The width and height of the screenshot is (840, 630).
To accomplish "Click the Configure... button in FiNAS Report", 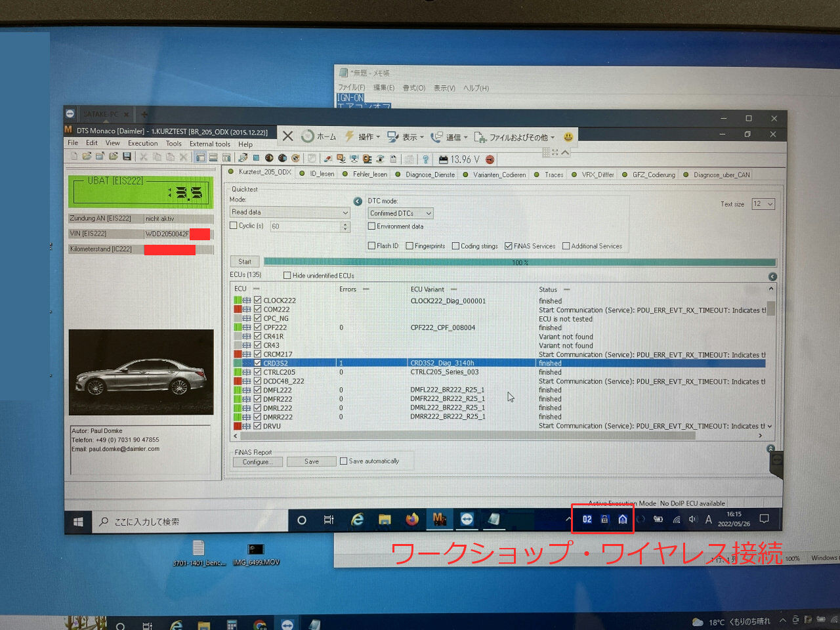I will (x=258, y=462).
